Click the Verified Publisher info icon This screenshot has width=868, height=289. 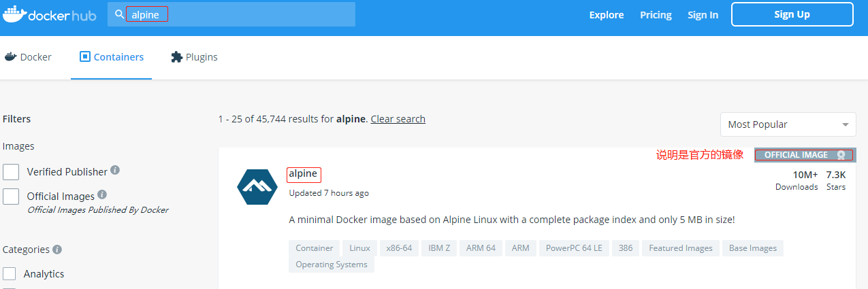(x=116, y=170)
